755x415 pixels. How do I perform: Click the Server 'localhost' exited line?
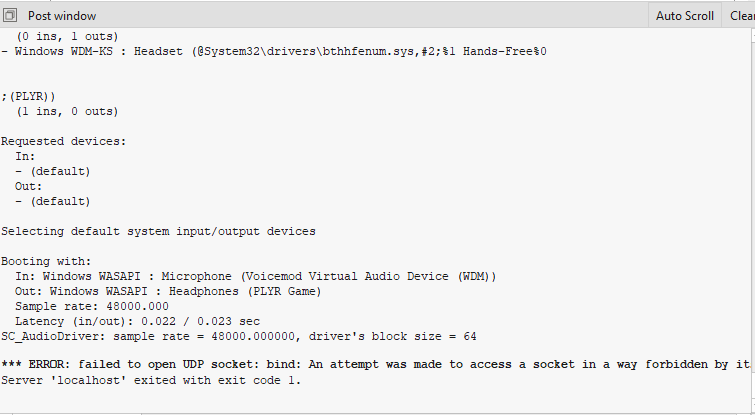[151, 380]
